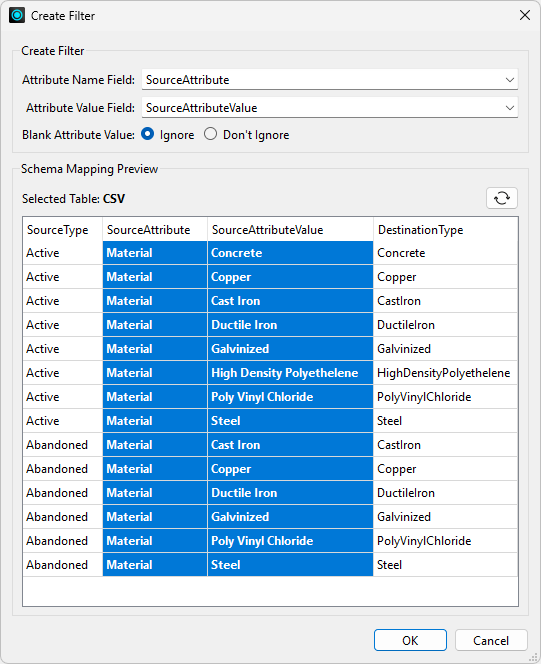Select Abandoned row's Poly Vinyl Chloride cell
Screen dimensions: 541x664
pyautogui.click(x=290, y=541)
